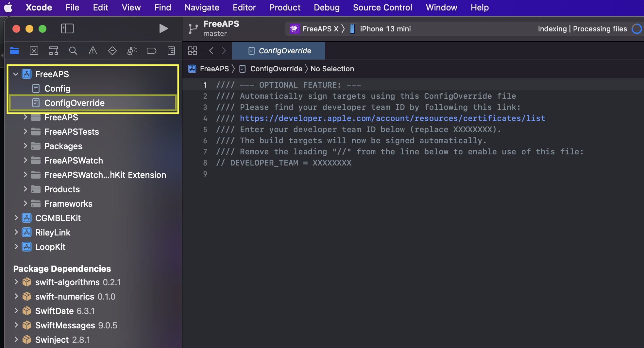Open the Test navigator diamond icon
This screenshot has width=644, height=348.
coord(112,51)
